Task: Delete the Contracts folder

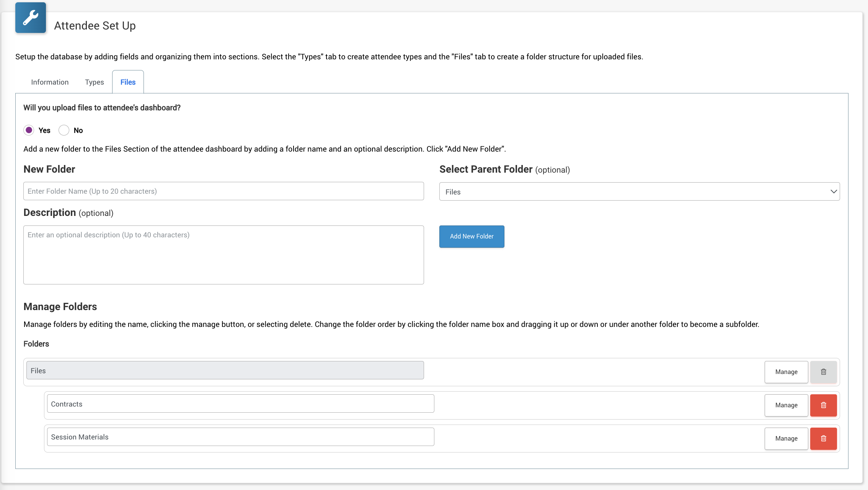Action: point(823,405)
